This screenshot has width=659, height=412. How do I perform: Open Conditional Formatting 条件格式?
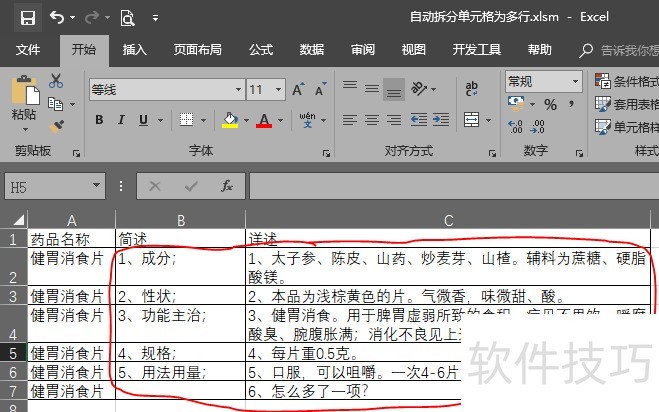pyautogui.click(x=626, y=81)
